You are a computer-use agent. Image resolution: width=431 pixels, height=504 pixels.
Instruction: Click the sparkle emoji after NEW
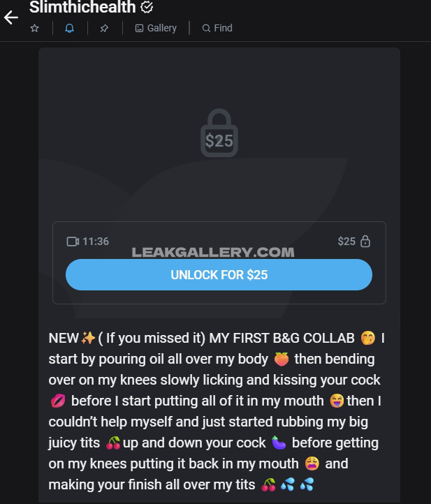(x=88, y=338)
